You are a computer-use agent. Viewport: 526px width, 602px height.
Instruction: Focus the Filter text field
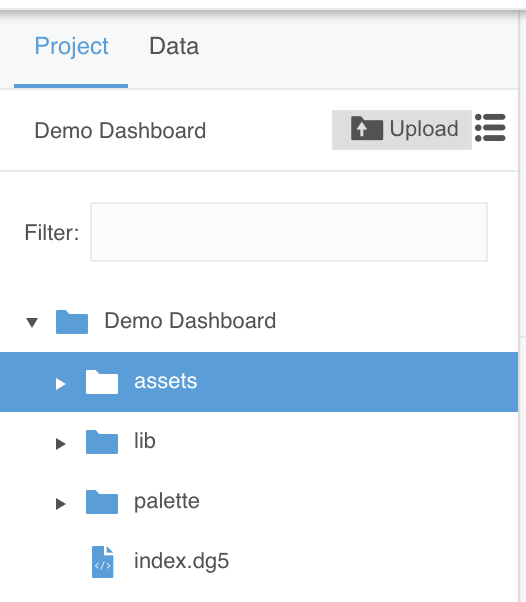tap(289, 232)
